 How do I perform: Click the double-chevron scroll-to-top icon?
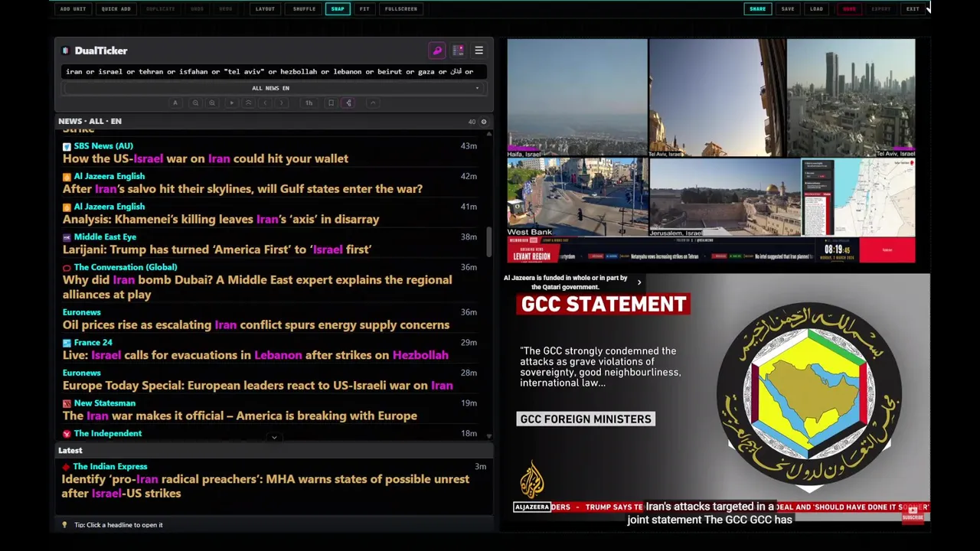(x=248, y=103)
